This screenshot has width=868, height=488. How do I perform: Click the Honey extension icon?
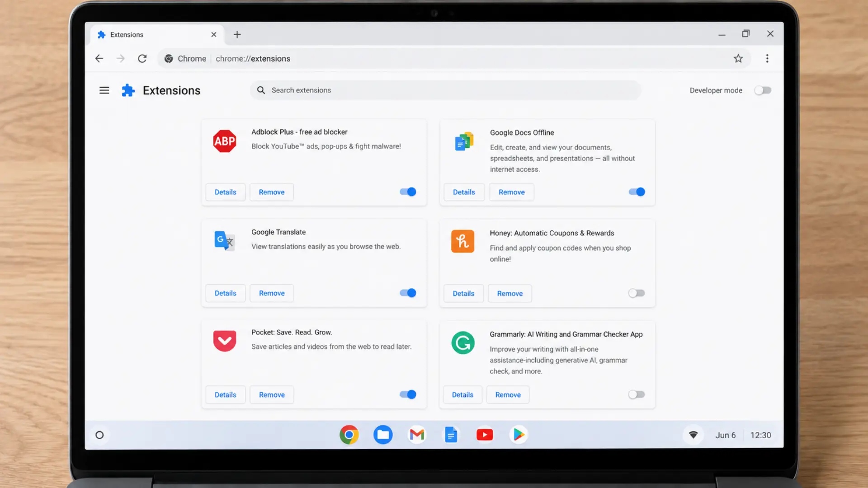pyautogui.click(x=462, y=241)
